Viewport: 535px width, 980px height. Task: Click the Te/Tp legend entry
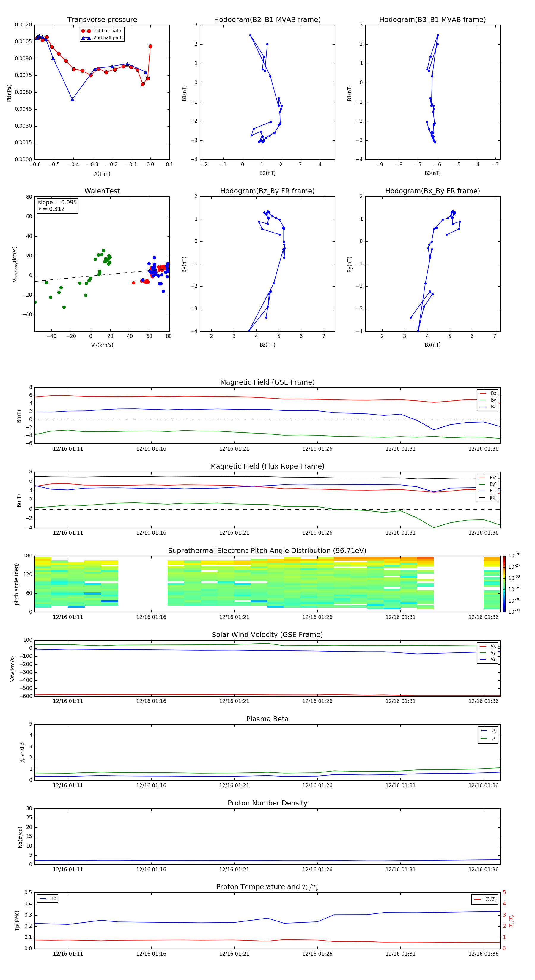485,899
